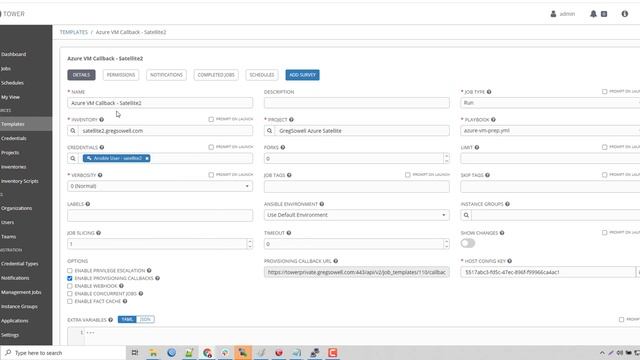Show help for the Project field
Viewport: 640px width, 360px height.
pyautogui.click(x=291, y=120)
